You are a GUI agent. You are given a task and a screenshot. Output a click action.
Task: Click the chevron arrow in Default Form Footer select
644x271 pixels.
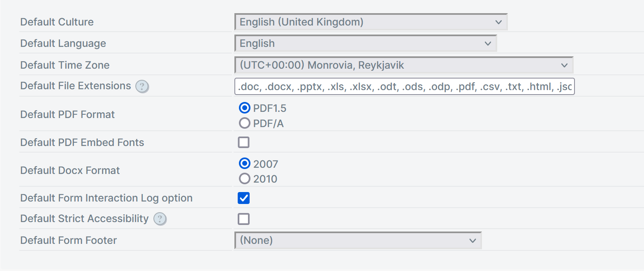pyautogui.click(x=473, y=241)
